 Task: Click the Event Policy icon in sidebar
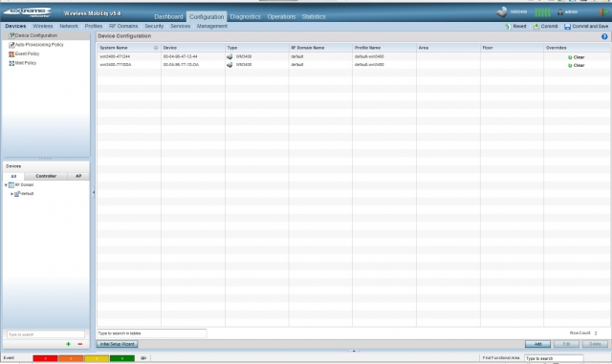click(11, 54)
